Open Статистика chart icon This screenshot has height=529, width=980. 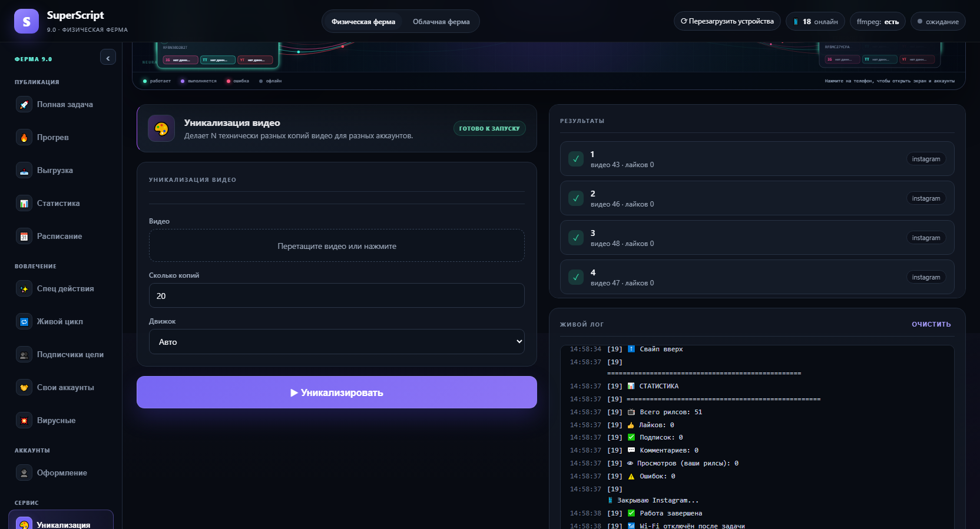point(24,204)
